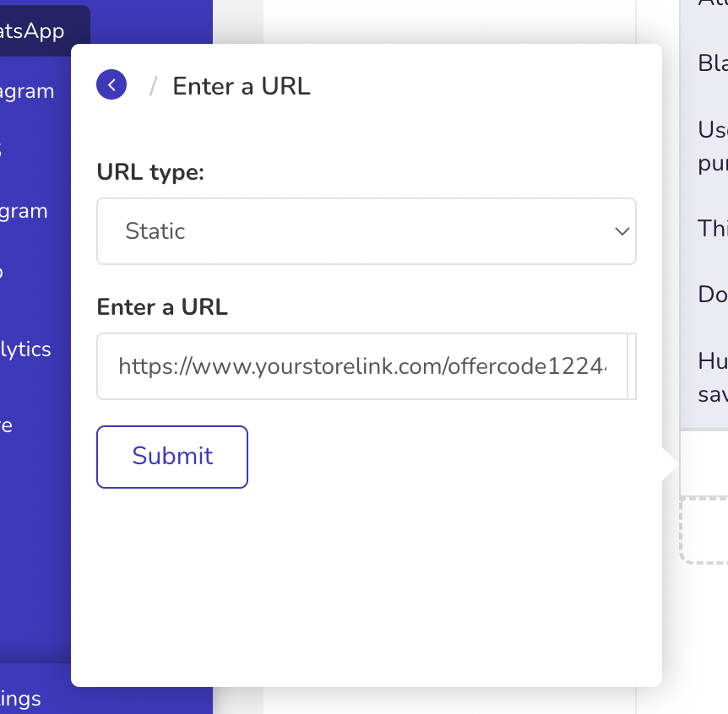Select the right-panel entry starting with "Do"
The width and height of the screenshot is (728, 714).
[713, 295]
